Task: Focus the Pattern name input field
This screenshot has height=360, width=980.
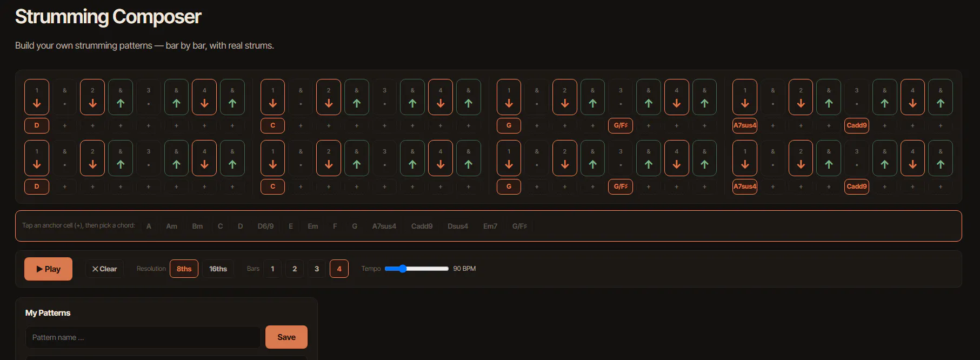Action: (143, 337)
